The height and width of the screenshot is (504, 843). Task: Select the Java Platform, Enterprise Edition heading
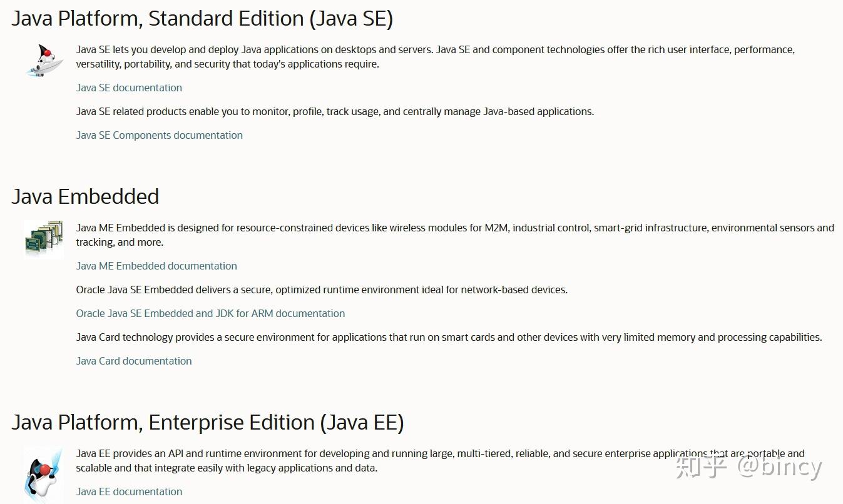point(207,423)
